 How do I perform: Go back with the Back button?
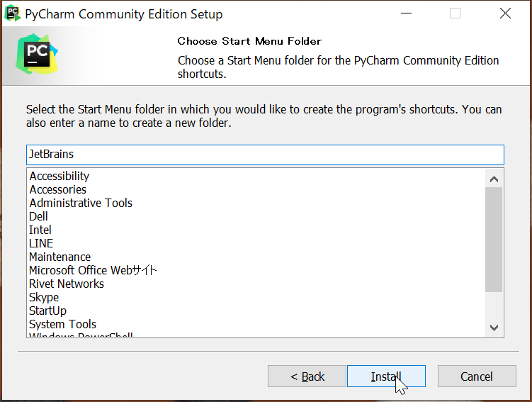tap(307, 376)
